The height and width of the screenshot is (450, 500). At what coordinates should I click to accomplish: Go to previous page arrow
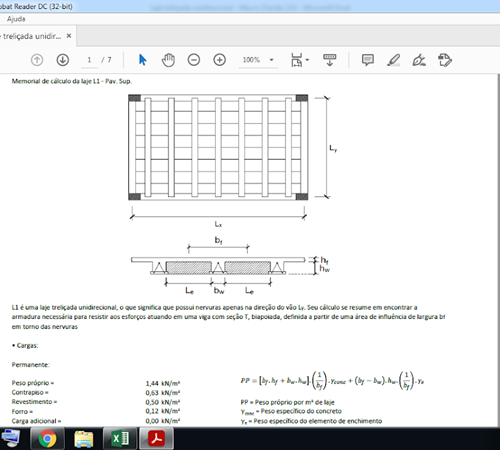37,60
